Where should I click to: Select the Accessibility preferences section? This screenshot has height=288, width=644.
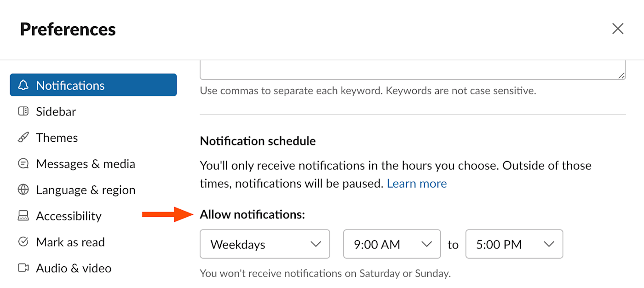pyautogui.click(x=69, y=216)
